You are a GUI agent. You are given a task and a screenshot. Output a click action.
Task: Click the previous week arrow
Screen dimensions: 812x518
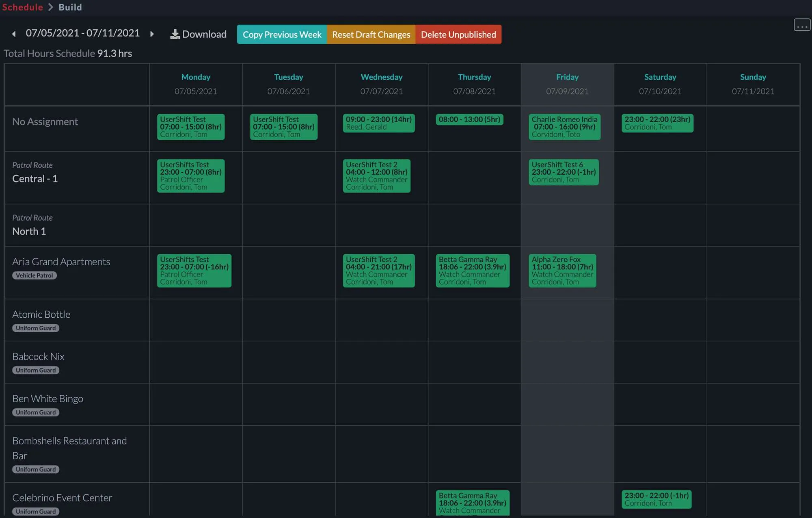pos(14,34)
